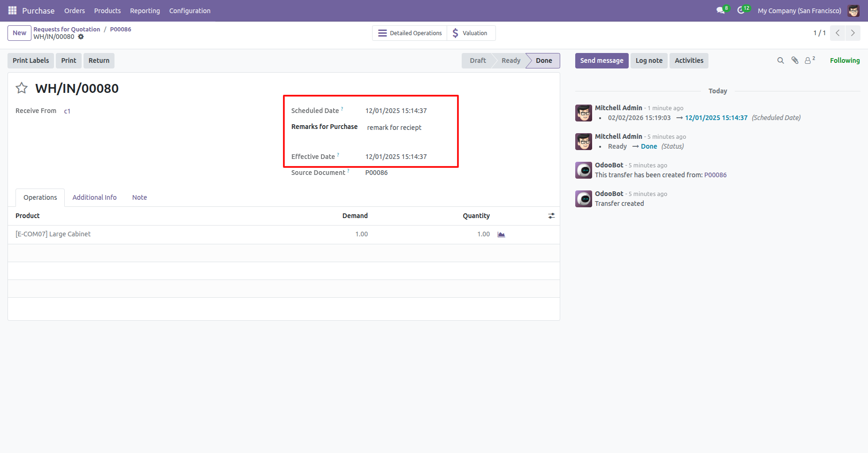Open the forecast chart icon for Large Cabinet
Image resolution: width=868 pixels, height=453 pixels.
501,234
